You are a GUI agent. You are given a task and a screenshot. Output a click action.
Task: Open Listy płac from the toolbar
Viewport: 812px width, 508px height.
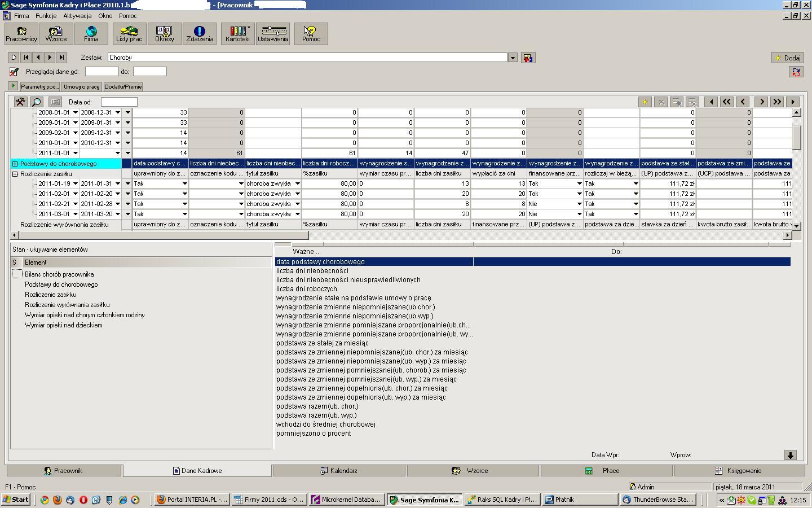[x=129, y=34]
